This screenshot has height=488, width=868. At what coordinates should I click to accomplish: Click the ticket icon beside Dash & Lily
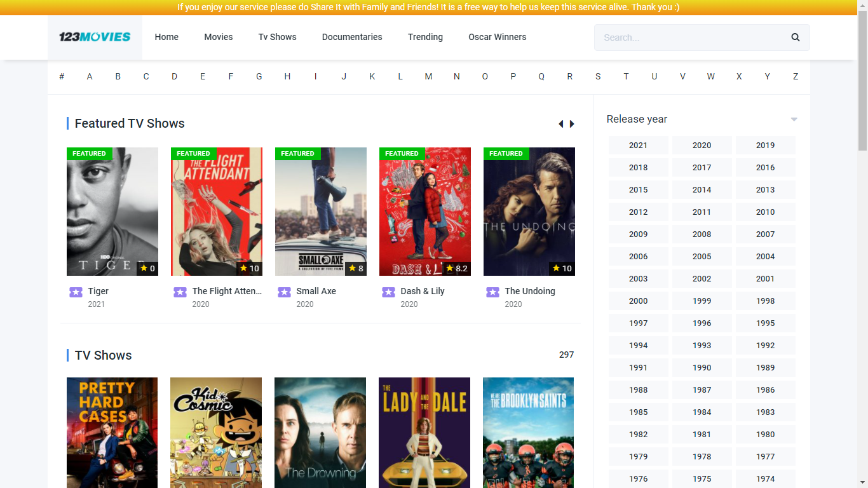point(388,292)
